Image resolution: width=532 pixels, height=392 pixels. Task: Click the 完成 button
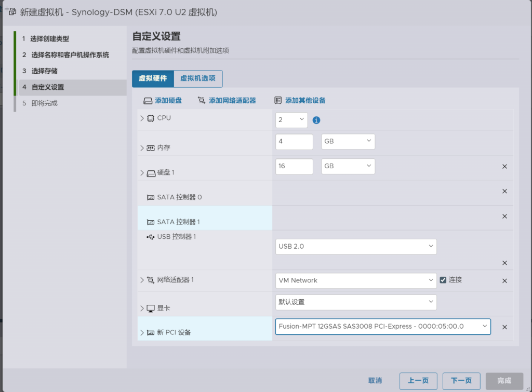[504, 381]
